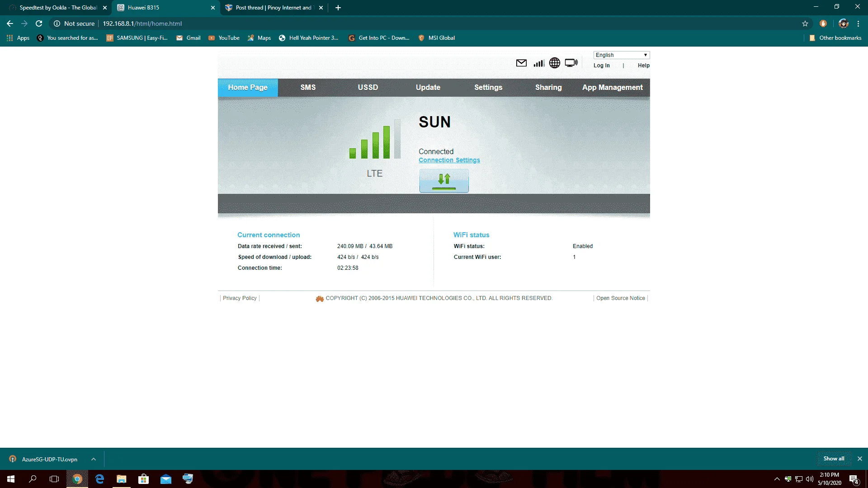The height and width of the screenshot is (488, 868).
Task: Click Show all downloads
Action: click(x=834, y=459)
